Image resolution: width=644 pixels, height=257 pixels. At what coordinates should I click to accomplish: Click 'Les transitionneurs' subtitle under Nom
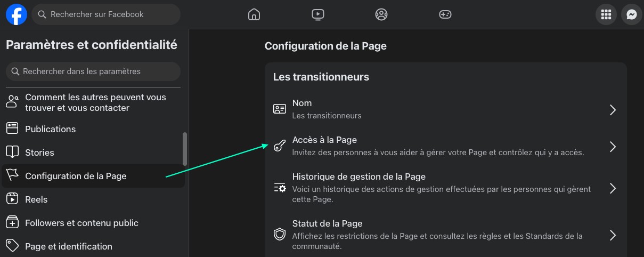click(x=327, y=115)
